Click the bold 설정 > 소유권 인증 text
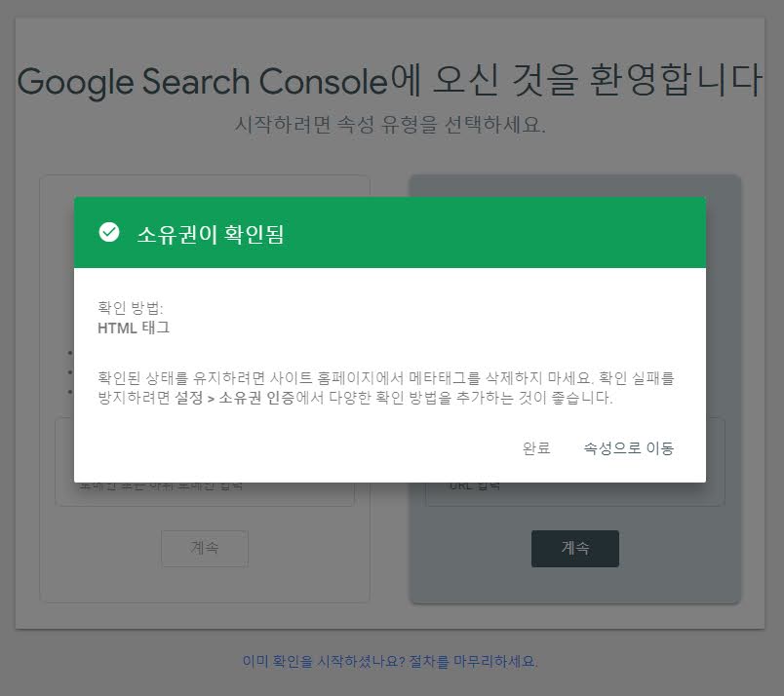This screenshot has width=784, height=696. pyautogui.click(x=234, y=398)
